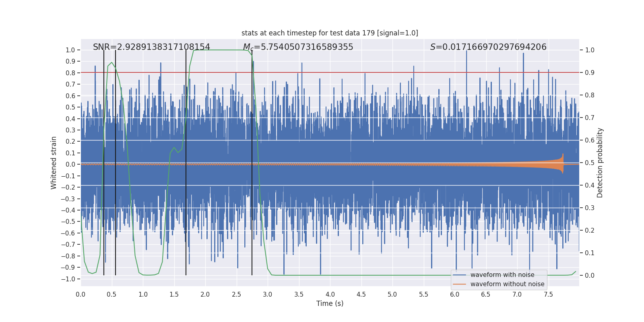Screen dimensions: 644x322
Task: Click 'waveform with noise' legend entry
Action: pos(502,275)
